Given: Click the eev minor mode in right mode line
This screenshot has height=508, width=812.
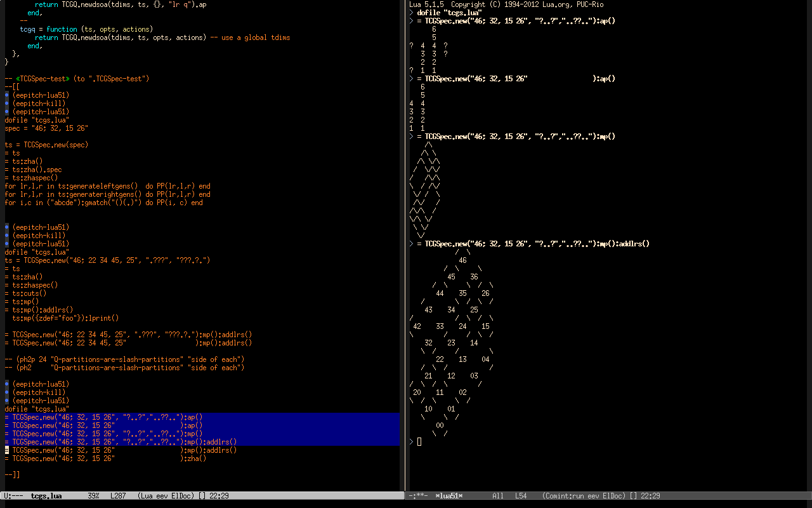Looking at the screenshot, I should point(596,496).
